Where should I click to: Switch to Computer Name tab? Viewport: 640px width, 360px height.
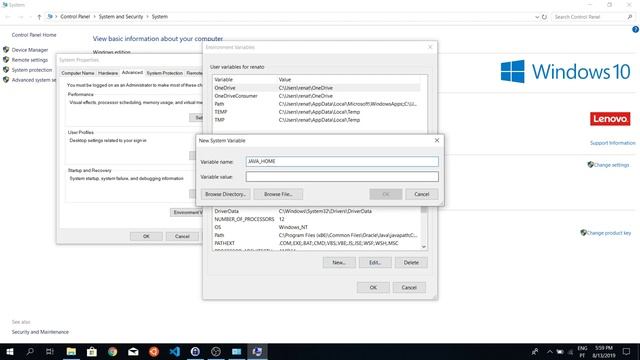click(78, 73)
